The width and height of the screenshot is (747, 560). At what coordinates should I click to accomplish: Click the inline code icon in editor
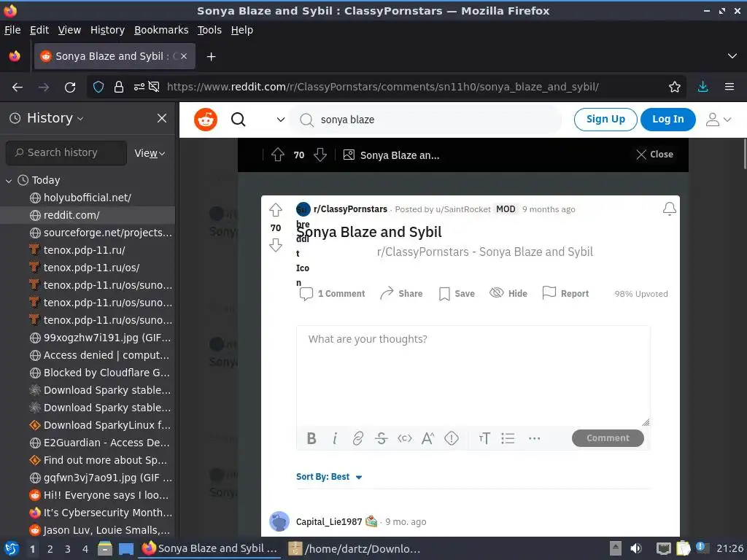tap(404, 438)
